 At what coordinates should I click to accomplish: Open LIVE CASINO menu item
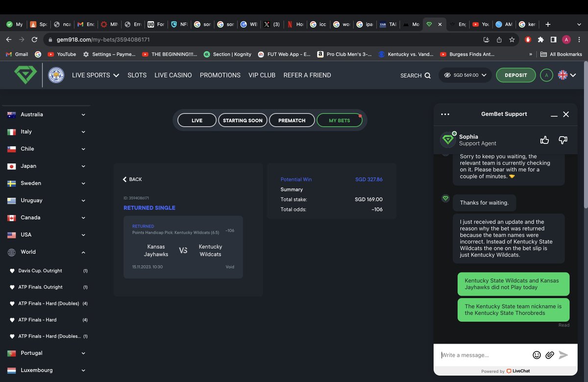click(x=173, y=75)
